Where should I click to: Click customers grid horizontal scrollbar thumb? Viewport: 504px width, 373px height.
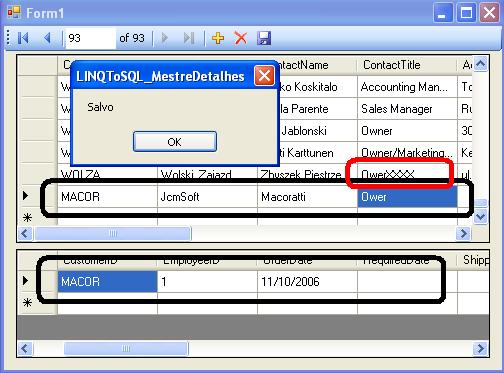click(x=113, y=234)
